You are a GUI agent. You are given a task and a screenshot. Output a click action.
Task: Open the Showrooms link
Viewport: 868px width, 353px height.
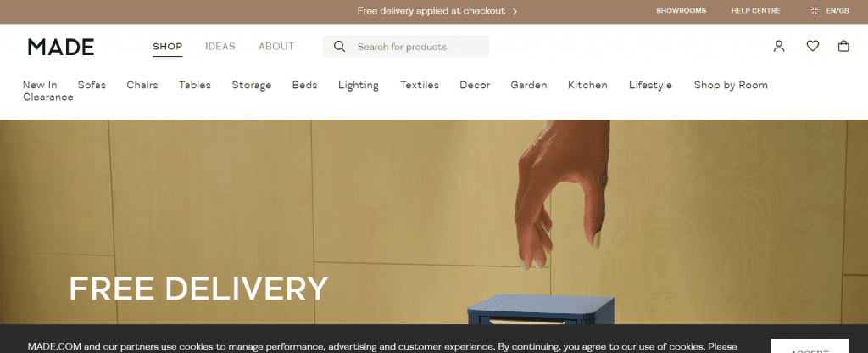click(x=681, y=10)
